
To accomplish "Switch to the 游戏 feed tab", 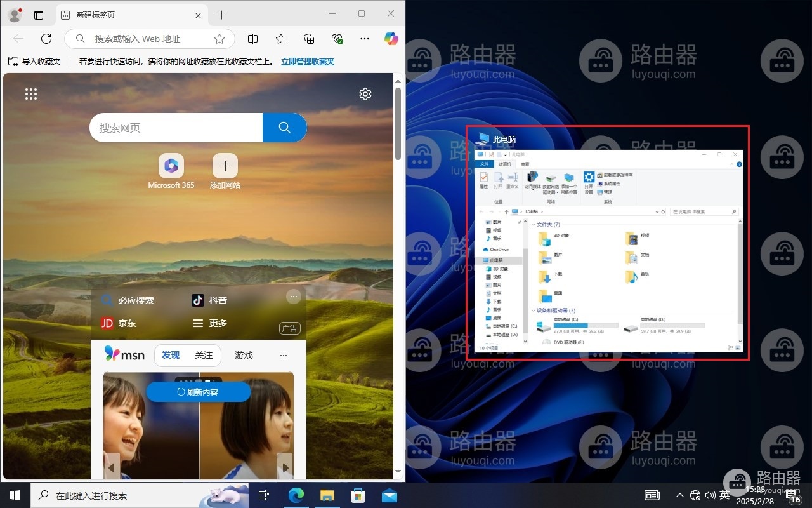I will (x=244, y=355).
